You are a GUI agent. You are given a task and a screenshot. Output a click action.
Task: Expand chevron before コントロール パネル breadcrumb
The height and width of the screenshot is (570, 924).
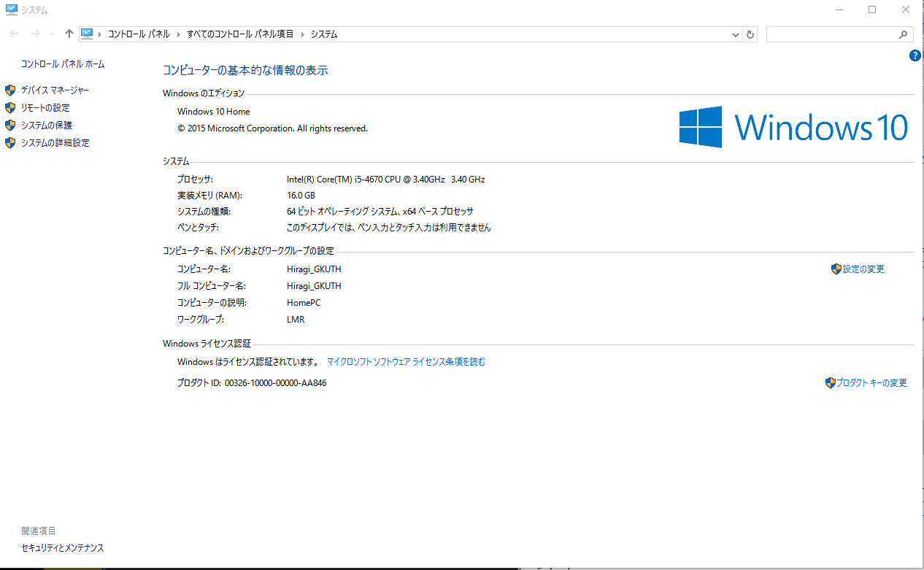100,34
